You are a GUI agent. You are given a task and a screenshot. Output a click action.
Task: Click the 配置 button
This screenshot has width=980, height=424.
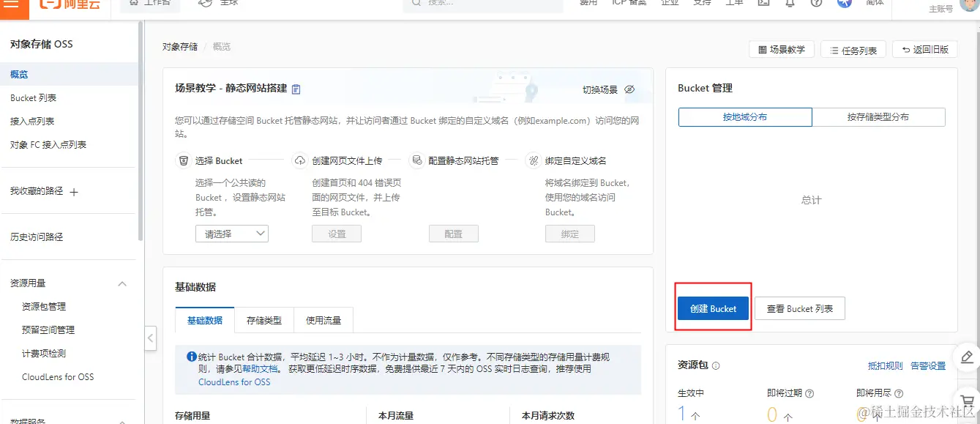tap(453, 234)
